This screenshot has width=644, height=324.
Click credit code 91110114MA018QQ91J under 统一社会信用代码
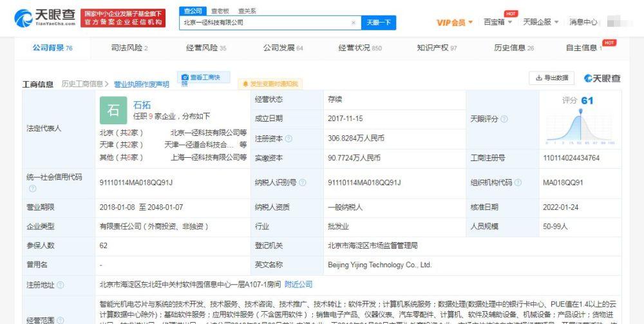click(136, 183)
